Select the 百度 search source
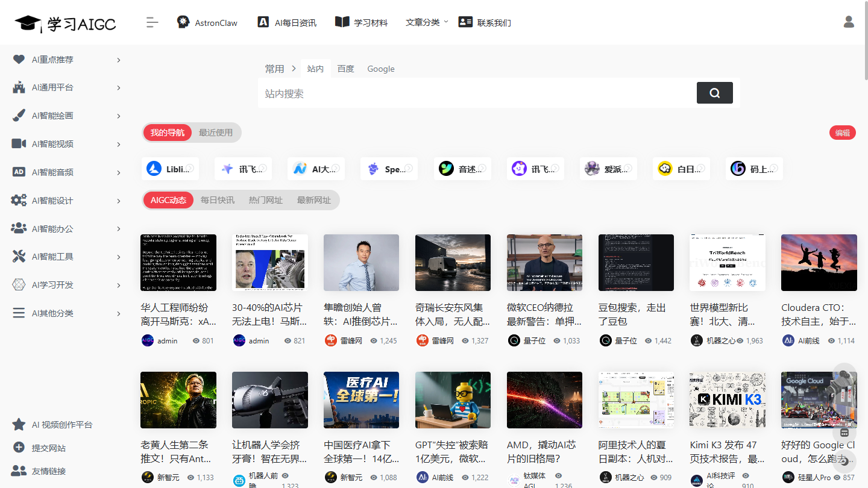868x488 pixels. tap(346, 69)
